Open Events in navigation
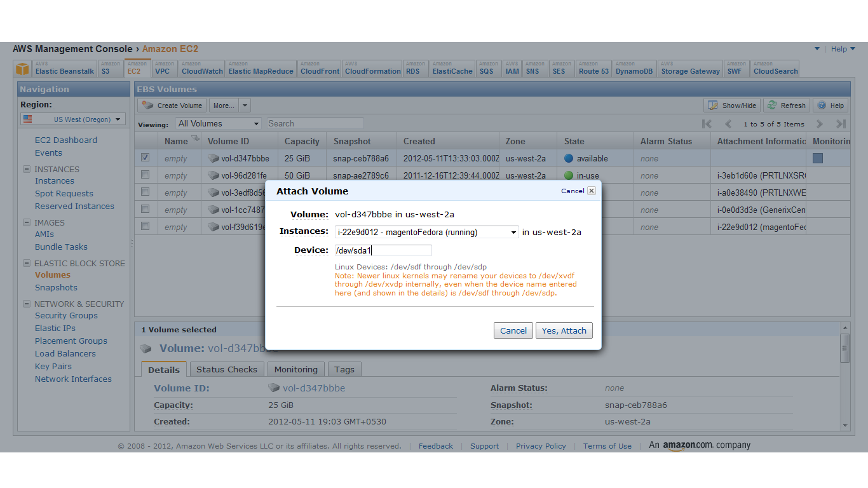 coord(48,153)
